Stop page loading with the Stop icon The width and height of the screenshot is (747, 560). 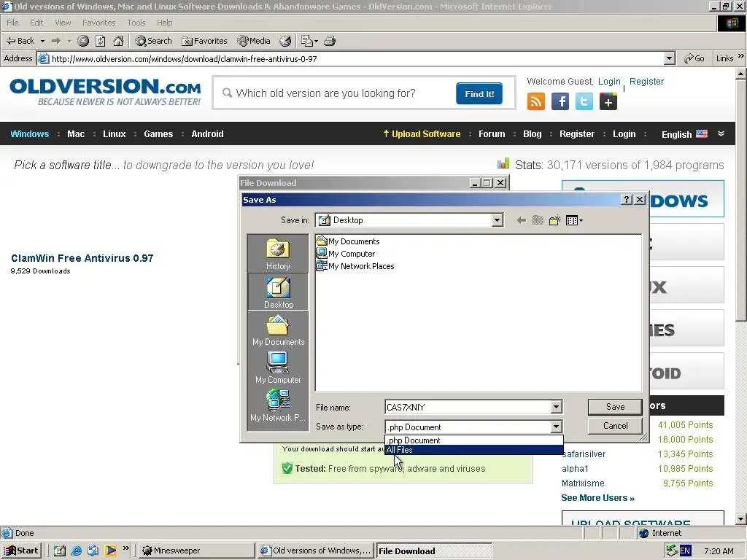pos(83,41)
